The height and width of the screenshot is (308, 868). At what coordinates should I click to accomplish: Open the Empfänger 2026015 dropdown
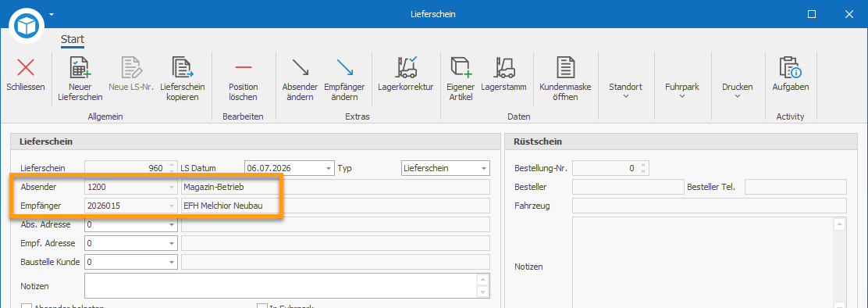tap(173, 206)
